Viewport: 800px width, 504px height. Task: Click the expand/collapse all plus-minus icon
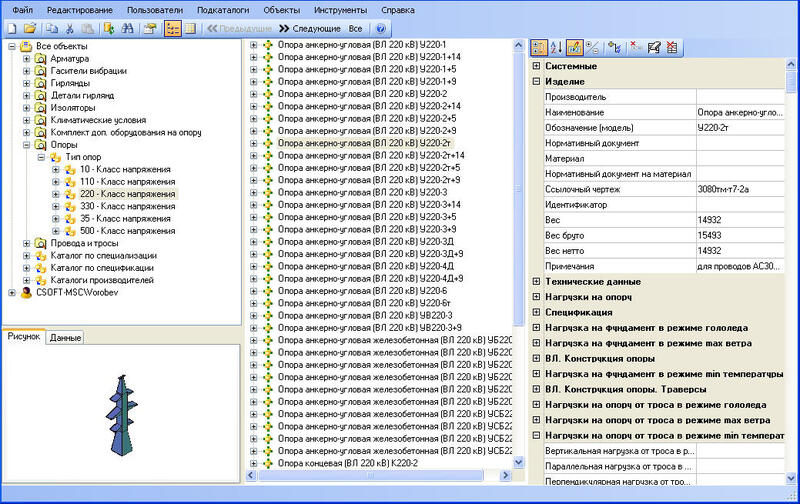click(x=592, y=47)
